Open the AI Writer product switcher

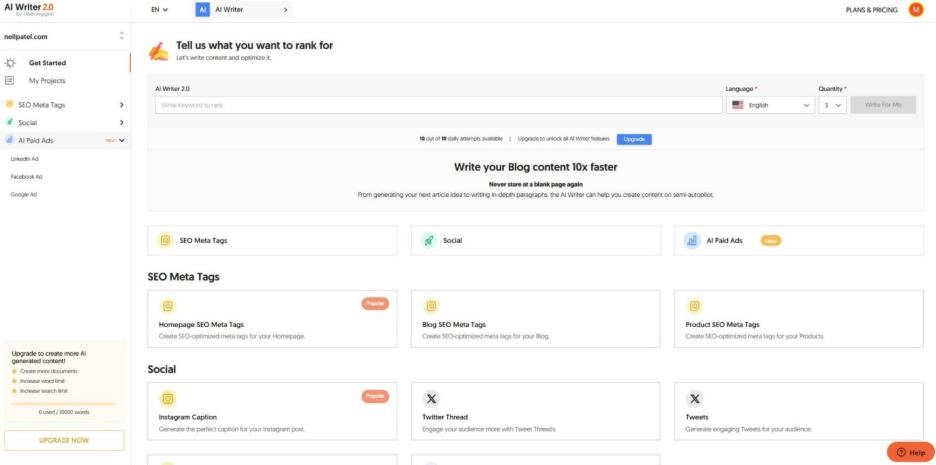[244, 10]
